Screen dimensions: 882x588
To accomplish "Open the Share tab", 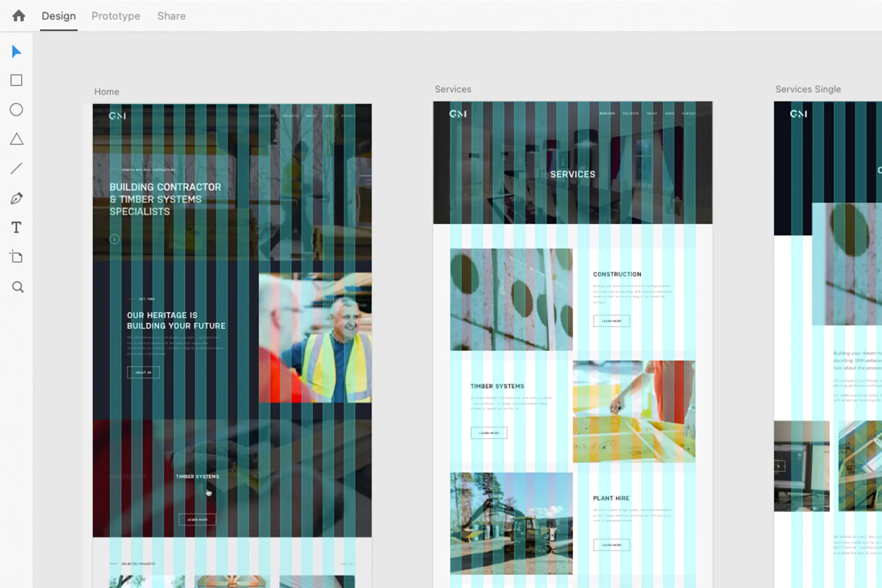I will coord(171,16).
